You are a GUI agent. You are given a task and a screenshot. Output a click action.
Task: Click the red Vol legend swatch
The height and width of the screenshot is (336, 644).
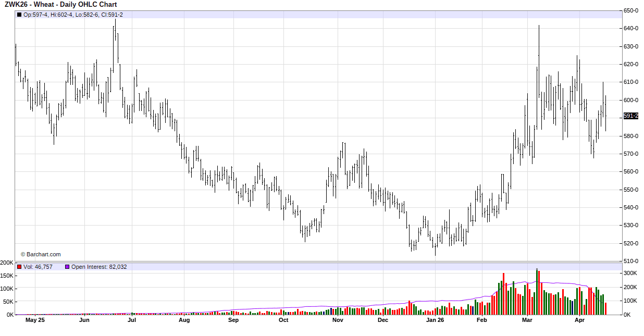19,267
